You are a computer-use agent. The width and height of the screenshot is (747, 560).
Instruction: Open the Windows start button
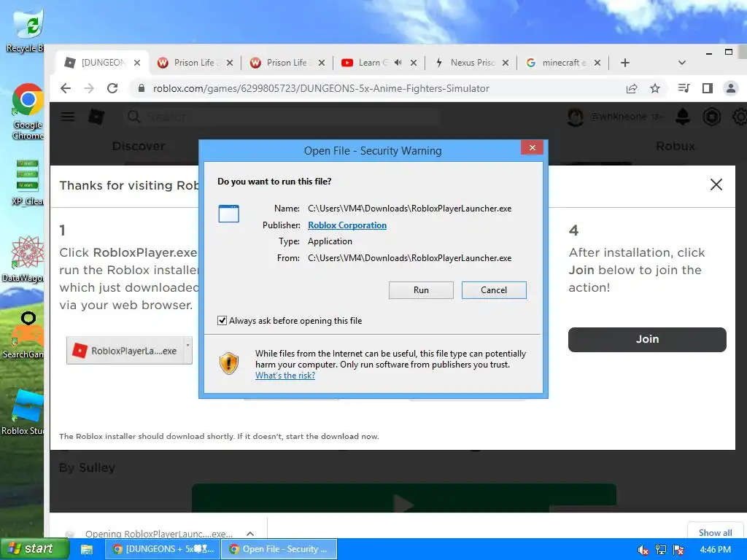click(34, 549)
